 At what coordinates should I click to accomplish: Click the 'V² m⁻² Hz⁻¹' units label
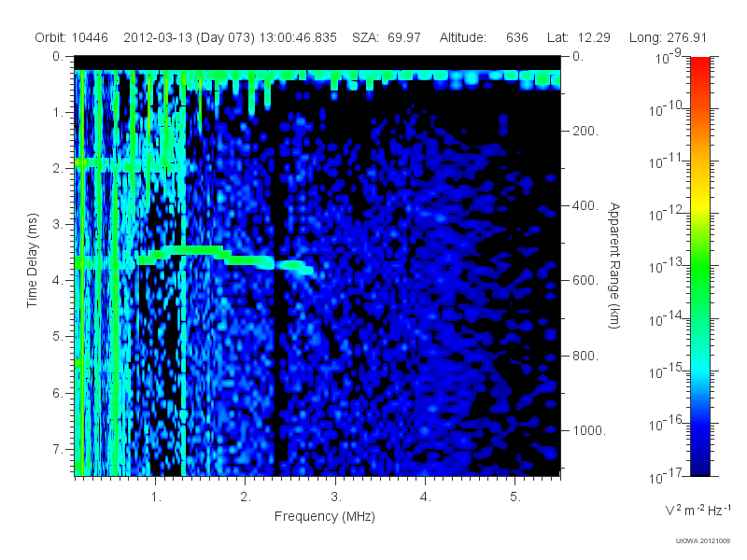pyautogui.click(x=698, y=511)
